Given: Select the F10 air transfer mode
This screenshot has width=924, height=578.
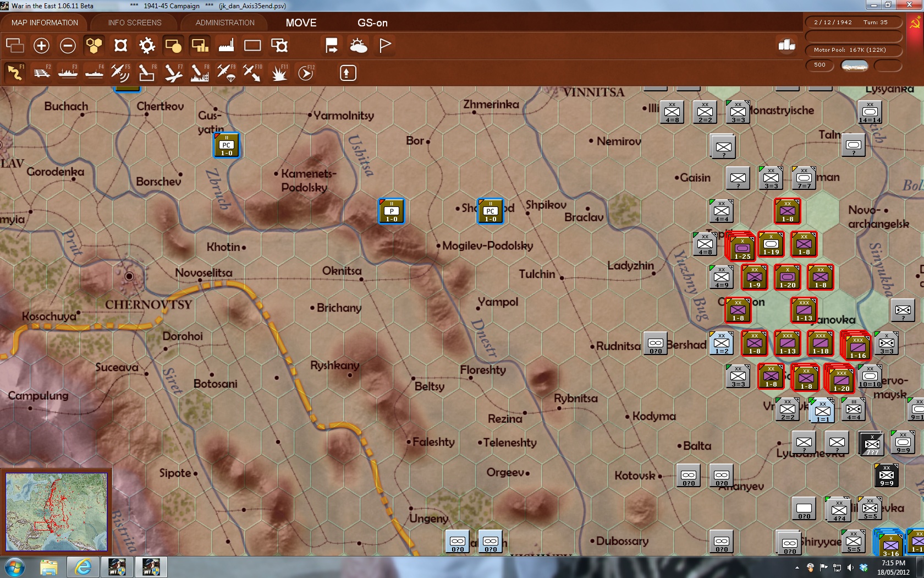Looking at the screenshot, I should coord(252,73).
